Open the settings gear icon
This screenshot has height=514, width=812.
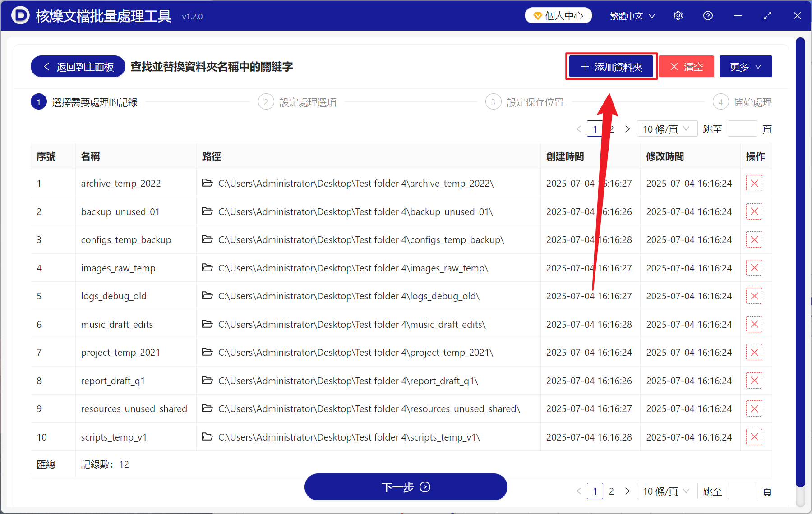coord(678,15)
